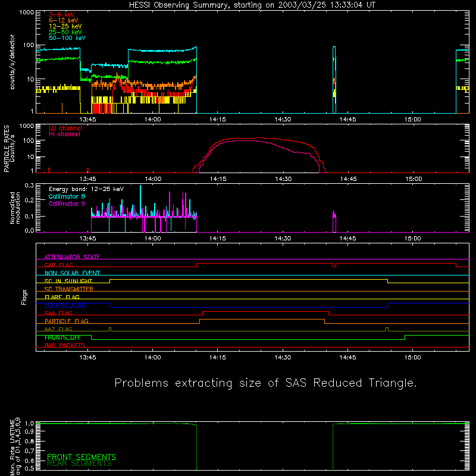Viewport: 476px width, 476px height.
Task: Click the 14:30 tick label under the particle rates panel
Action: click(283, 179)
